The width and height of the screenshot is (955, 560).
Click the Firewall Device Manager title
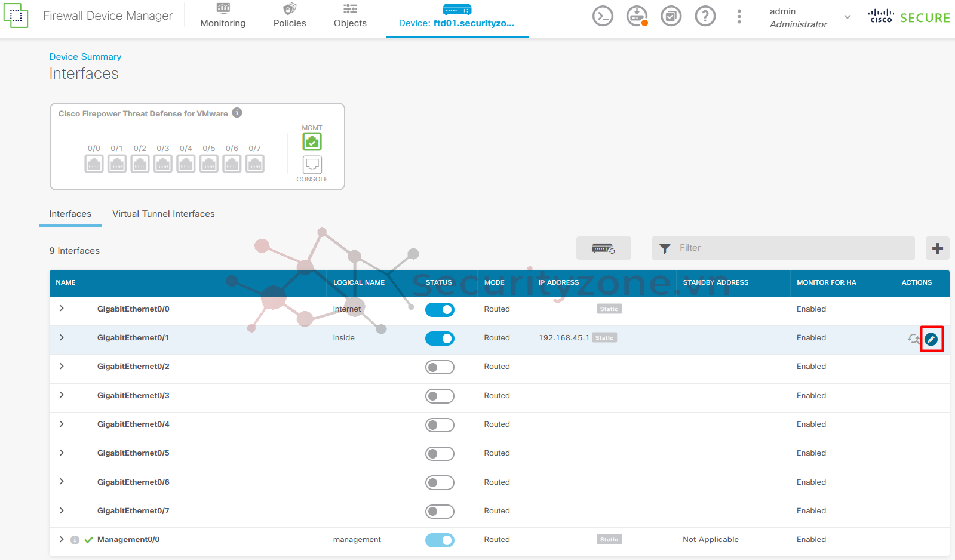click(108, 16)
